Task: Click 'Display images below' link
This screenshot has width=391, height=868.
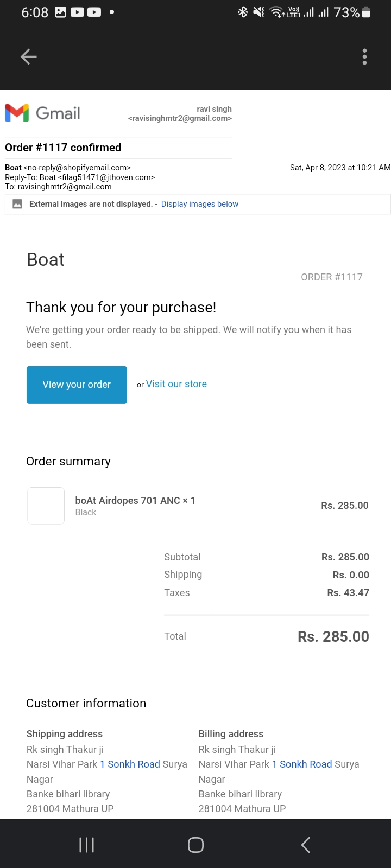Action: click(199, 204)
